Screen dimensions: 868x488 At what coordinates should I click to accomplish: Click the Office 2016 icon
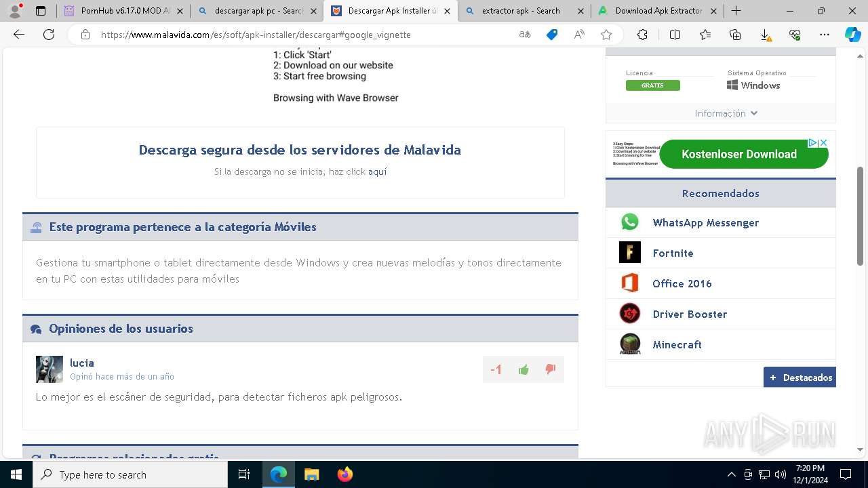(x=630, y=283)
